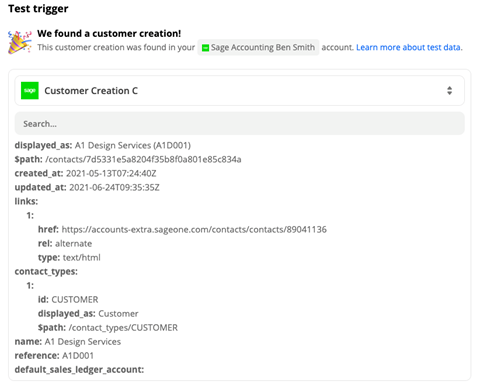Viewport: 480px width, 385px height.
Task: Click the Sage Accounting Ben Smith account badge
Action: pos(258,47)
